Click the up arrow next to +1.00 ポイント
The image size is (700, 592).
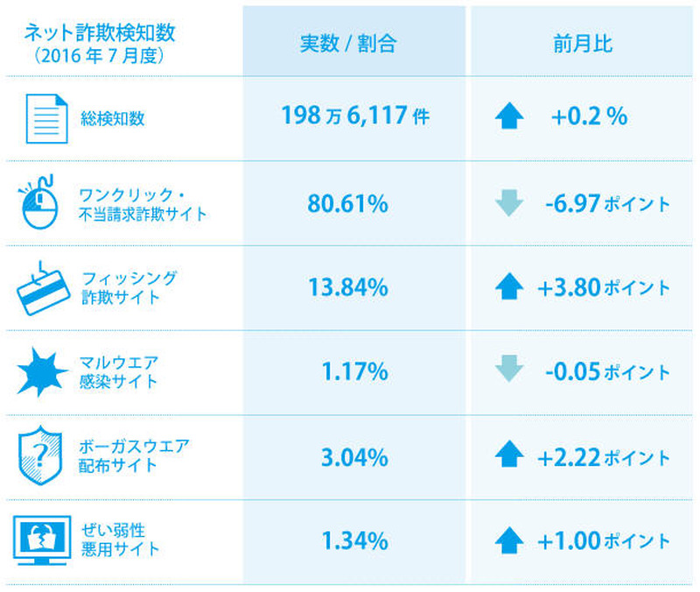(508, 541)
